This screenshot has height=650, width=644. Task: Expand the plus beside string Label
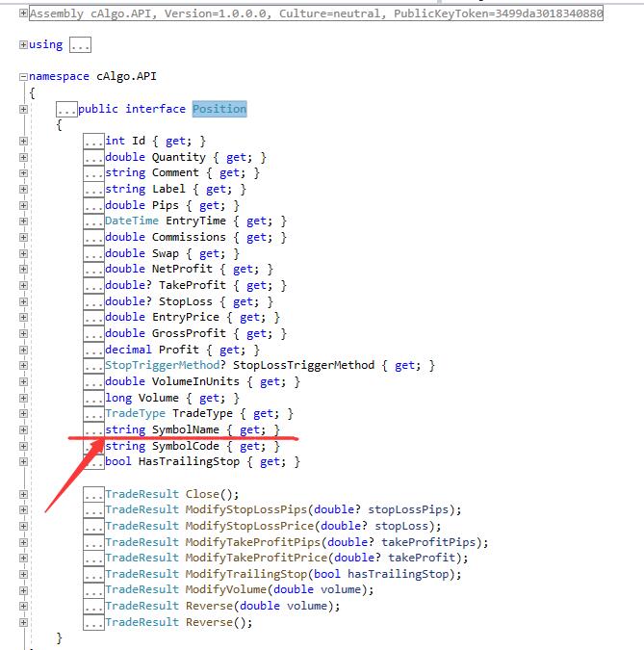[24, 189]
